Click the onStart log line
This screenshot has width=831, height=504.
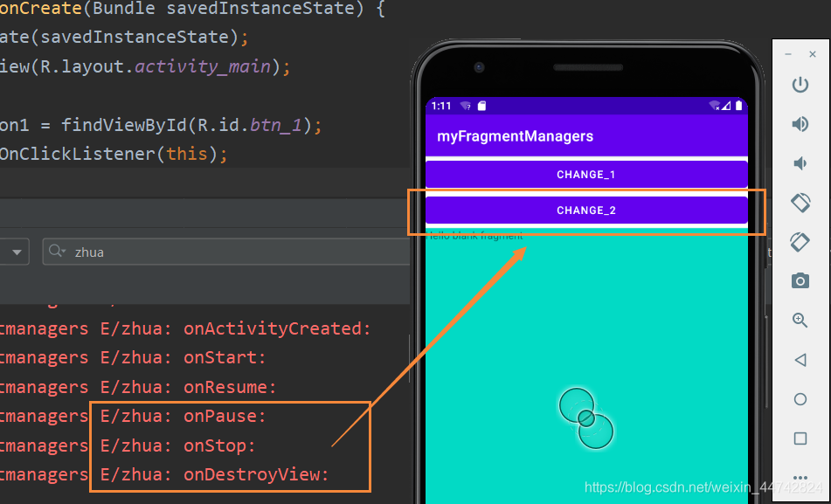pyautogui.click(x=133, y=358)
